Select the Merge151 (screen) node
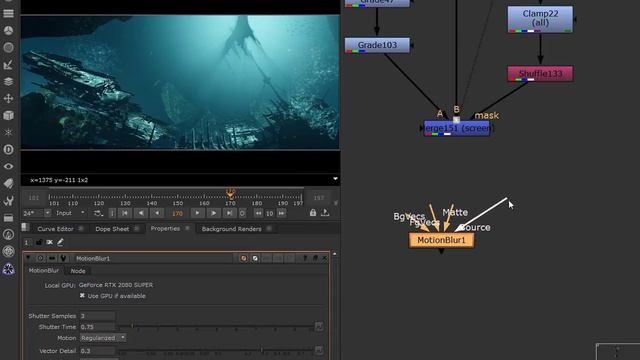Screen dimensions: 640x360 [456, 128]
